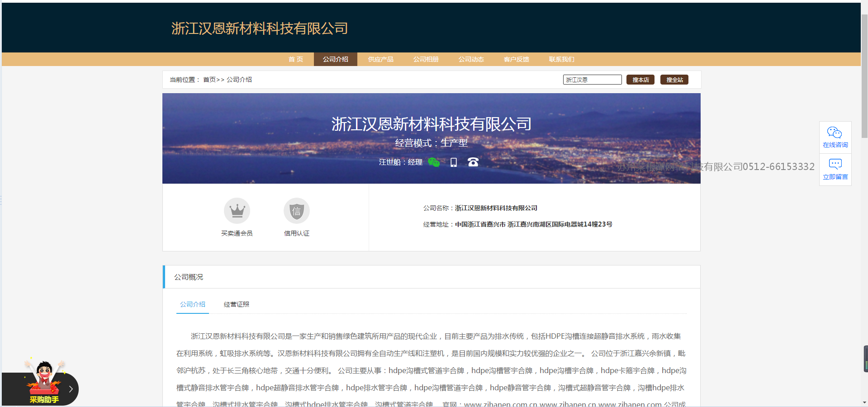
Task: Click 汪世船：经理 contact text
Action: click(x=401, y=162)
